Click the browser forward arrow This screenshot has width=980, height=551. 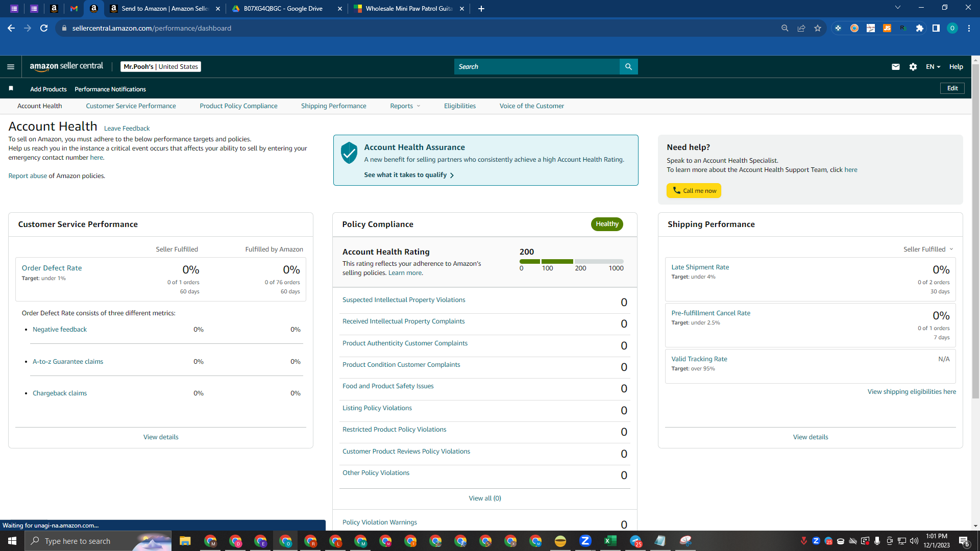click(28, 29)
